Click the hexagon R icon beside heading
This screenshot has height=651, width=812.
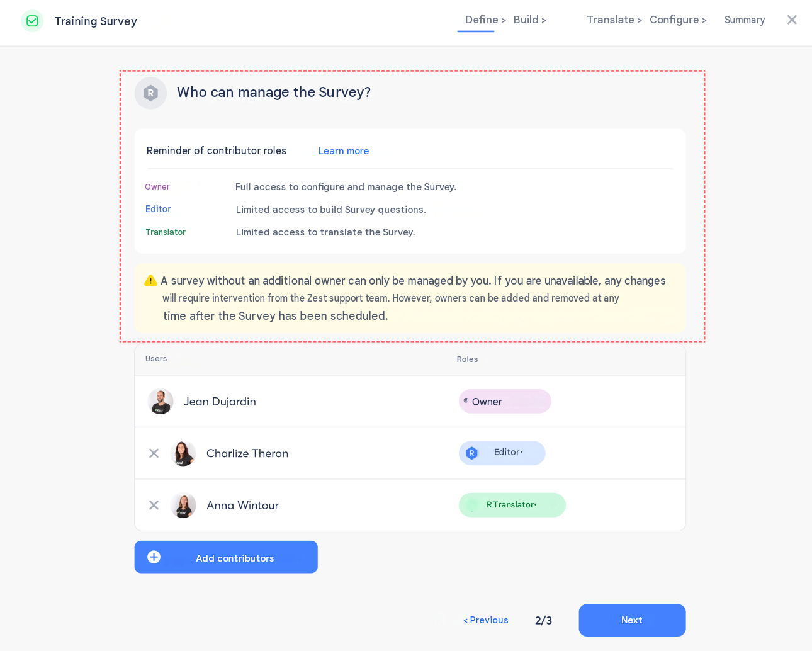click(x=150, y=93)
